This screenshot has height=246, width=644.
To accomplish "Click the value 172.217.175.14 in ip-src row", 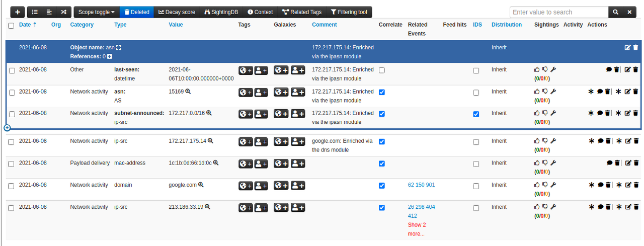I will click(187, 141).
